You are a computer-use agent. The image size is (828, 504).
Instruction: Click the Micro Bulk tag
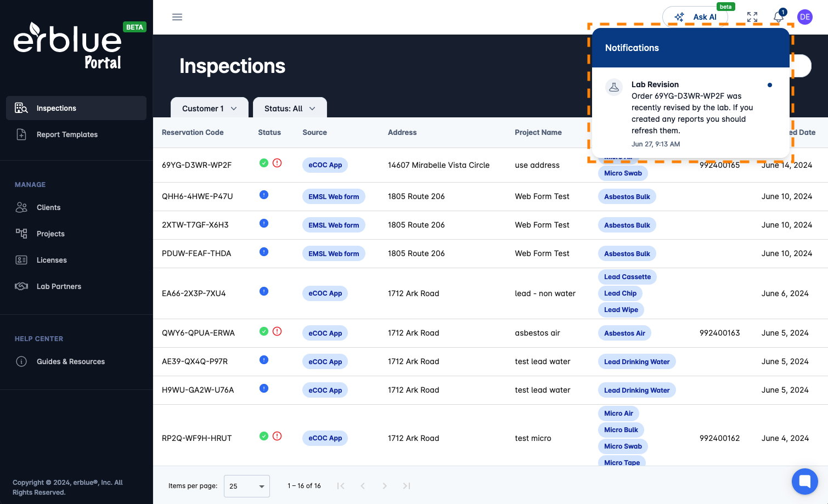pyautogui.click(x=621, y=430)
